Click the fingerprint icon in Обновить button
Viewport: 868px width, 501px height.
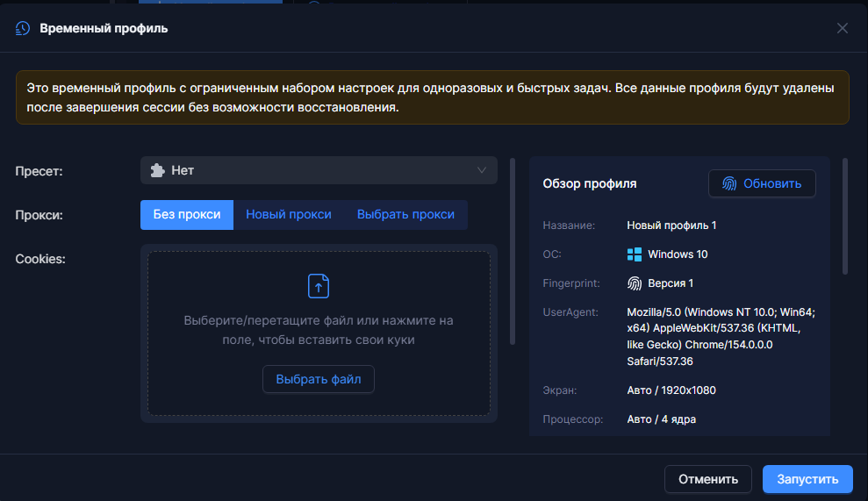point(729,183)
